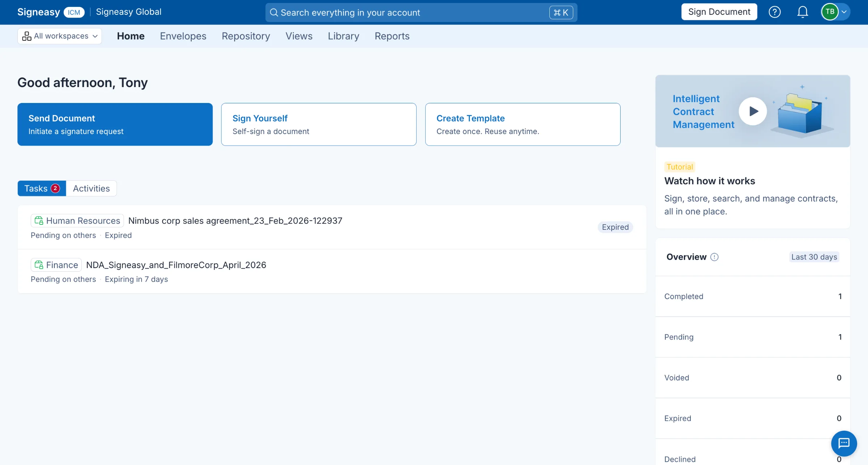The image size is (868, 465).
Task: Go to the Home tab
Action: point(131,36)
